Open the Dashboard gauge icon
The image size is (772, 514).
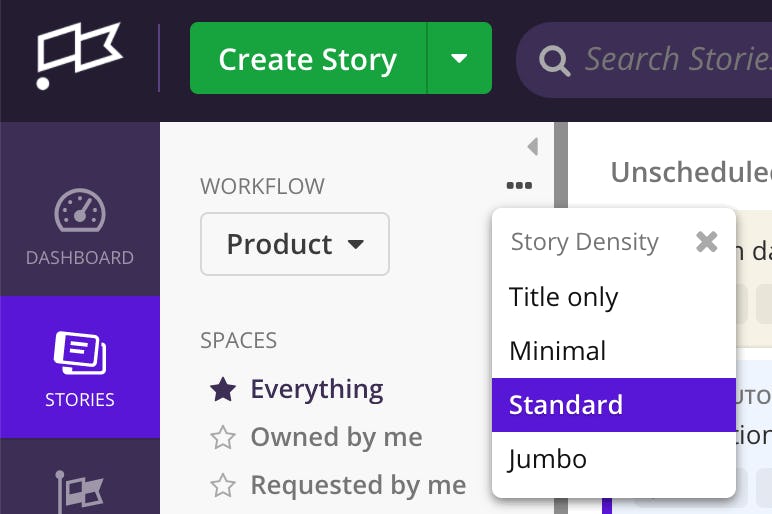pyautogui.click(x=80, y=210)
